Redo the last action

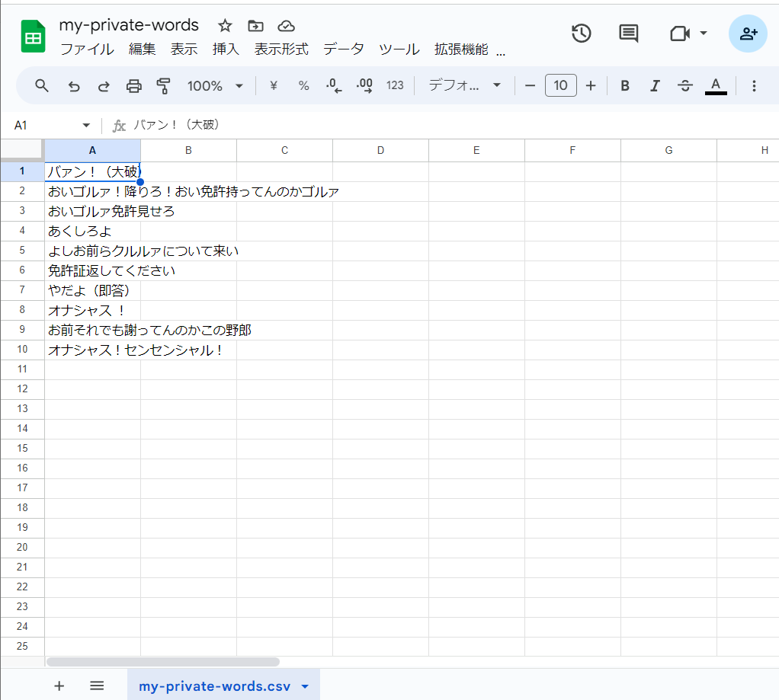click(104, 85)
